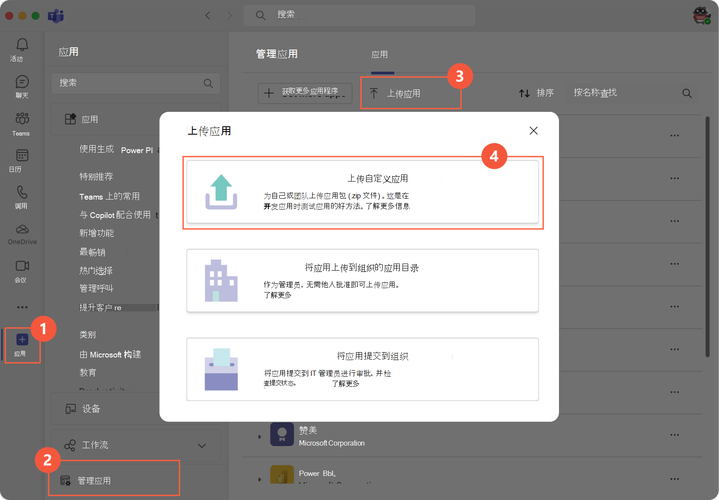Viewport: 719px width, 500px height.
Task: Click the apps panel 搜索 field
Action: click(x=135, y=83)
